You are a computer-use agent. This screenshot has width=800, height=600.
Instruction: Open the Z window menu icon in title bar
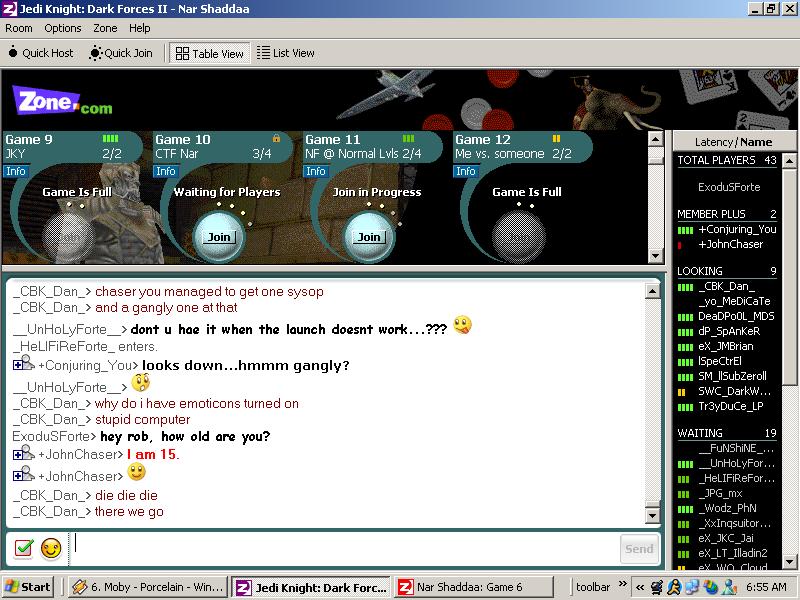pyautogui.click(x=10, y=9)
